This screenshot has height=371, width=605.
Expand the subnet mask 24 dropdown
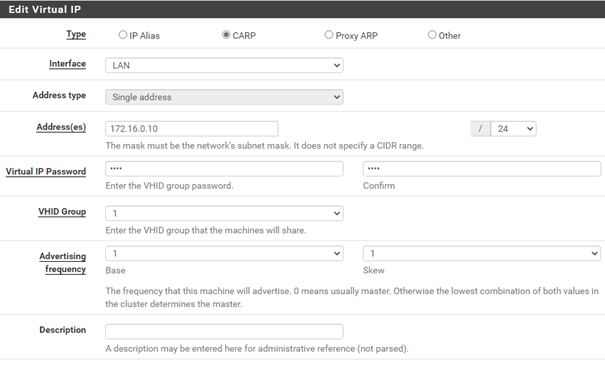513,129
